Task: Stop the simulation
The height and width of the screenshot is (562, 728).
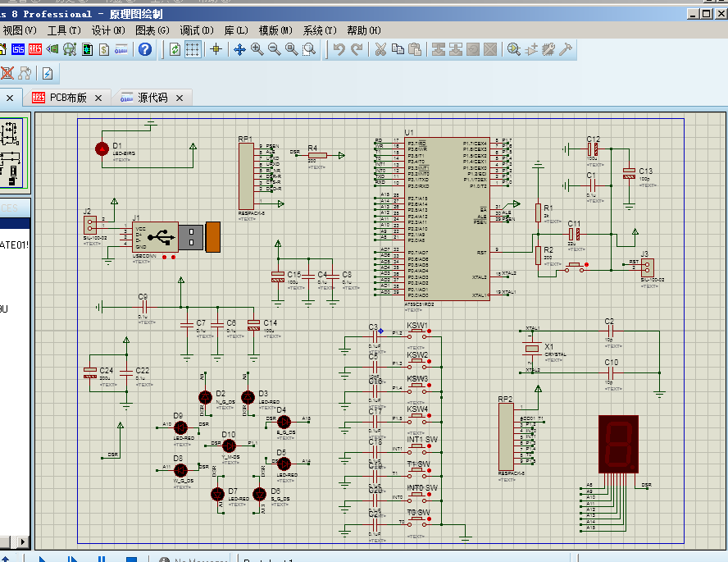Action: pos(130,559)
